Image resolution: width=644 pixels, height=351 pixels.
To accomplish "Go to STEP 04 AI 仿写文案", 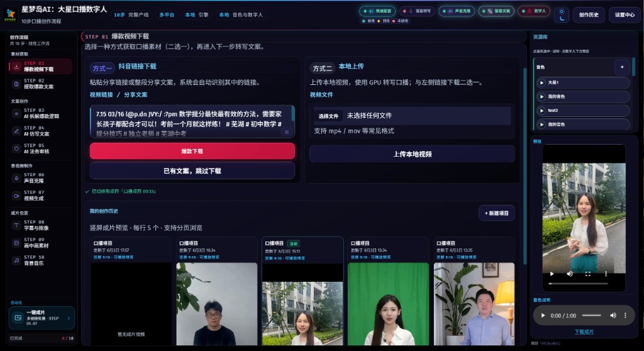I will point(40,131).
